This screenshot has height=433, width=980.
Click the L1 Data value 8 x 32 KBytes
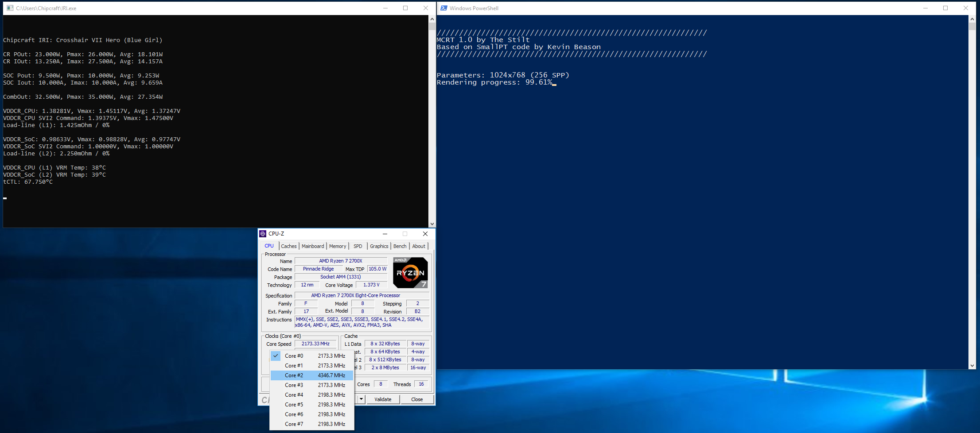385,344
